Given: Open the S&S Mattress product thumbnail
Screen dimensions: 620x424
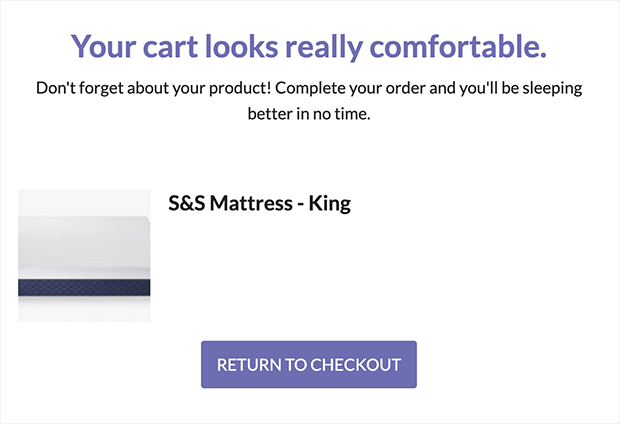Looking at the screenshot, I should [84, 256].
